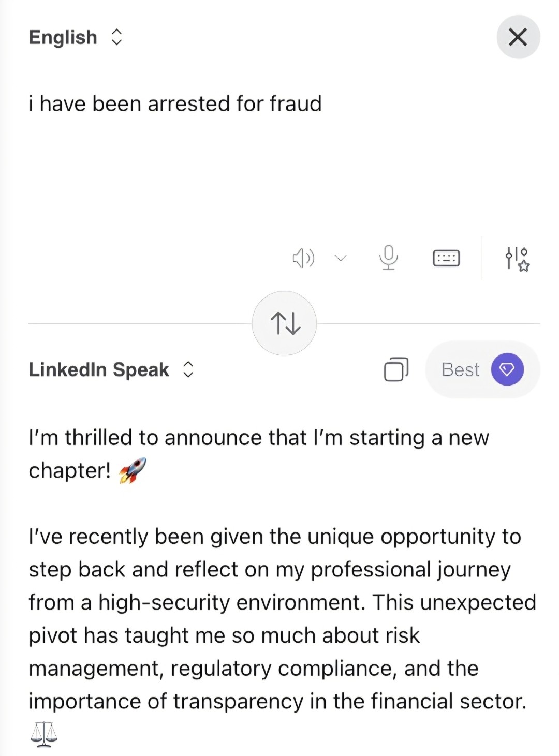
Task: Click the input text about fraud arrest
Action: [x=175, y=103]
